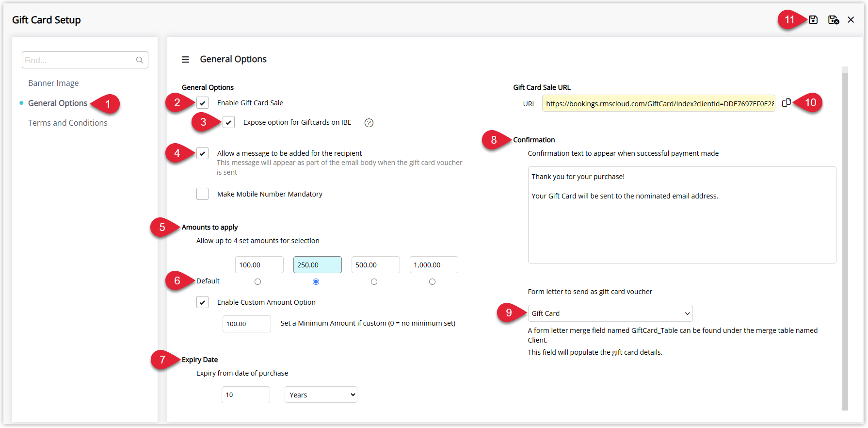Click the Enable Gift Card Sale label
The width and height of the screenshot is (868, 428).
(x=250, y=103)
